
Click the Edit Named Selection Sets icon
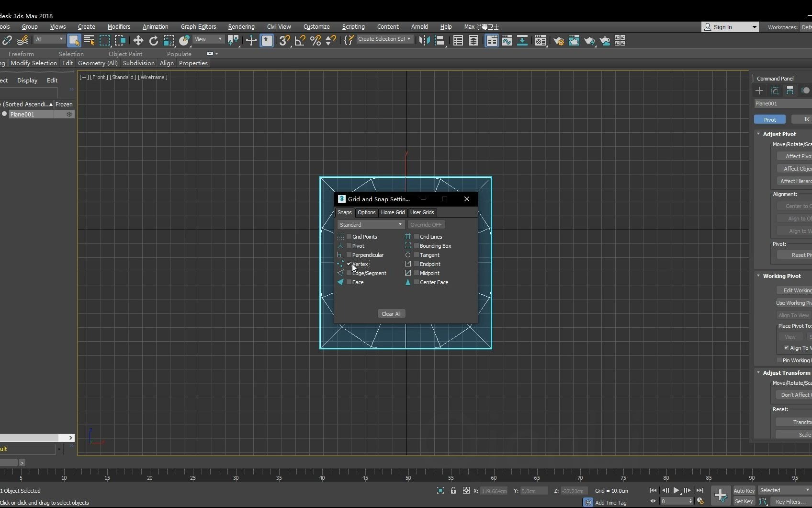(349, 41)
